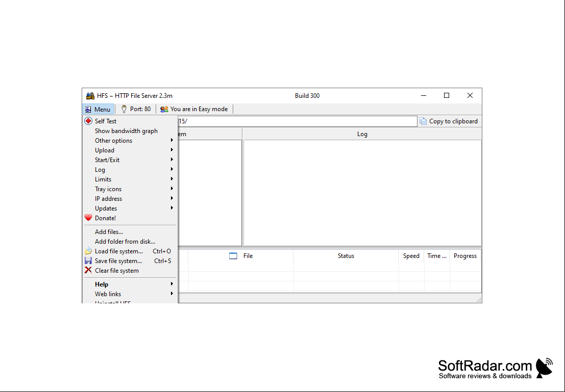This screenshot has height=392, width=565.
Task: Select the Self Test menu entry
Action: click(106, 121)
